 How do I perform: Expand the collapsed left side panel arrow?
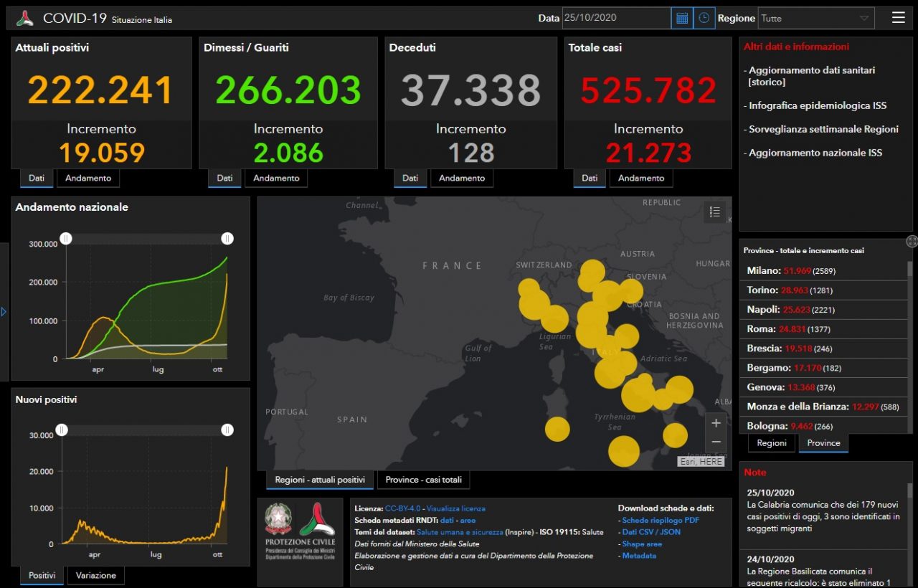4,312
